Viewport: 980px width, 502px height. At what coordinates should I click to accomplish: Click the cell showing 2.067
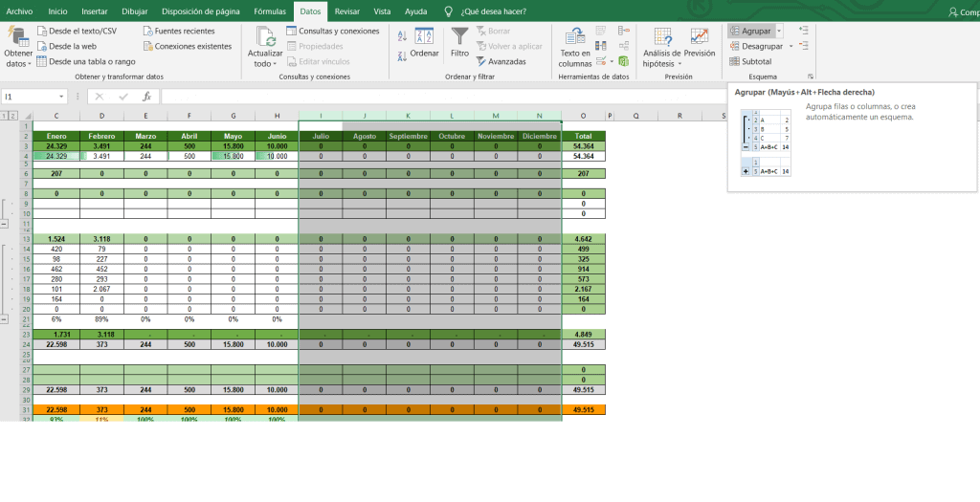(x=101, y=289)
